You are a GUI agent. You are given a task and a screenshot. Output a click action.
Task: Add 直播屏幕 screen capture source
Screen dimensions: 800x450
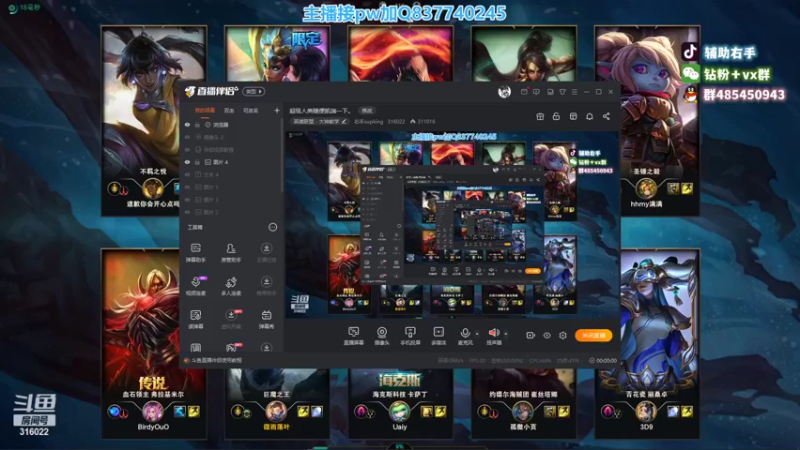[353, 336]
